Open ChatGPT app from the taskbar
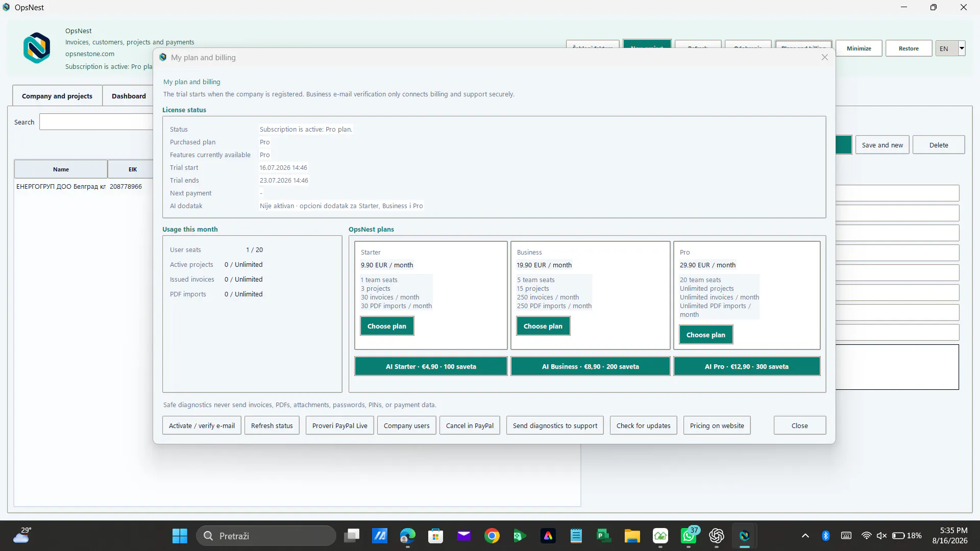 [717, 536]
